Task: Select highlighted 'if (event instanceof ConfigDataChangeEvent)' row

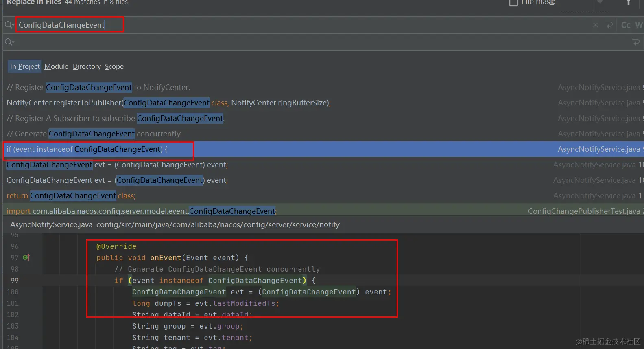Action: (323, 149)
